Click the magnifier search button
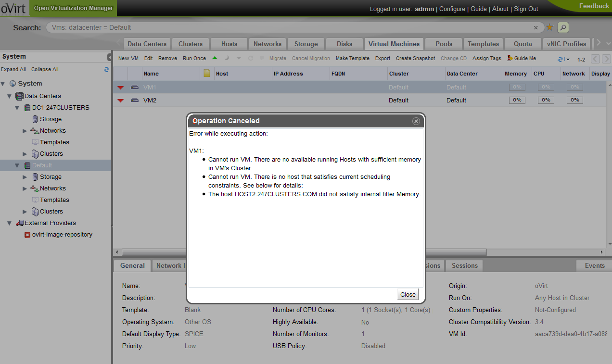612x364 pixels. click(563, 27)
